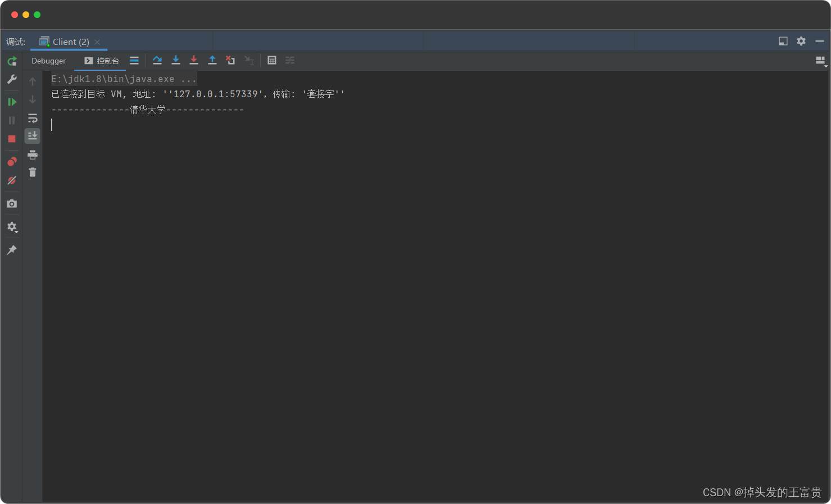This screenshot has width=831, height=504.
Task: Stop the debug process
Action: point(12,139)
